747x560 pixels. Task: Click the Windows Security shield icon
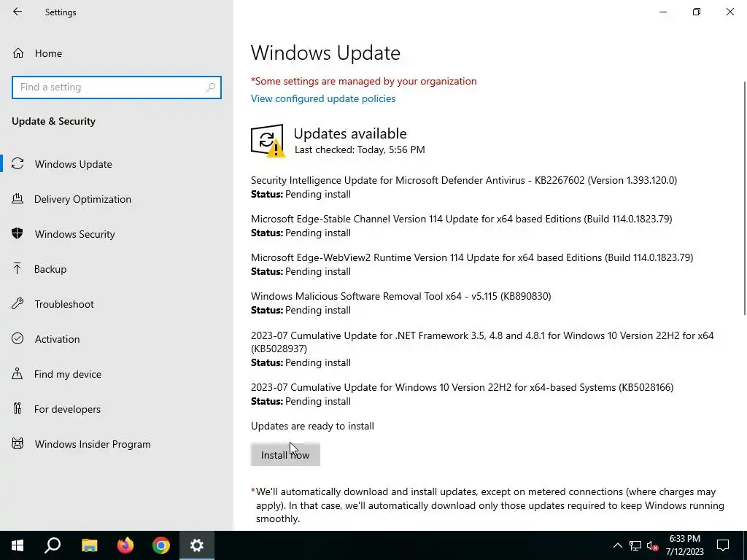click(x=18, y=233)
